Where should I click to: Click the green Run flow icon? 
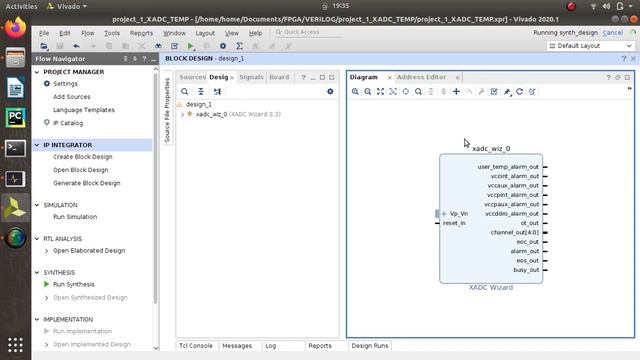(x=190, y=46)
